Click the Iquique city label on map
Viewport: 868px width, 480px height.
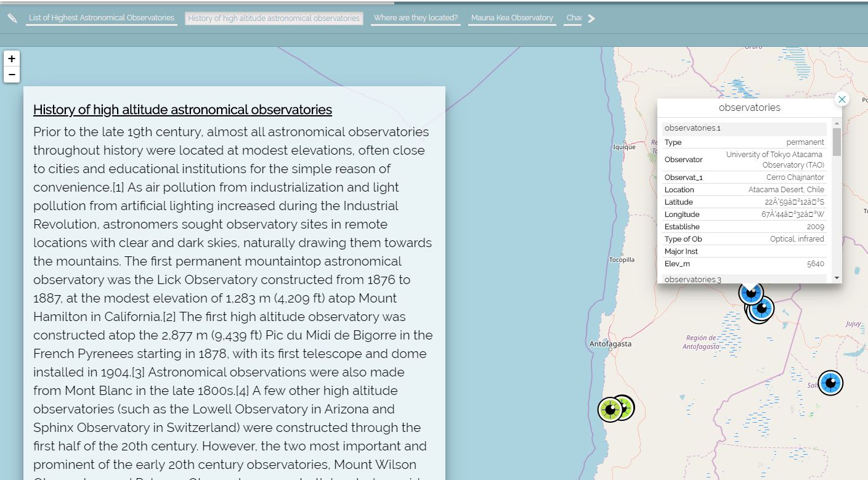click(x=624, y=147)
